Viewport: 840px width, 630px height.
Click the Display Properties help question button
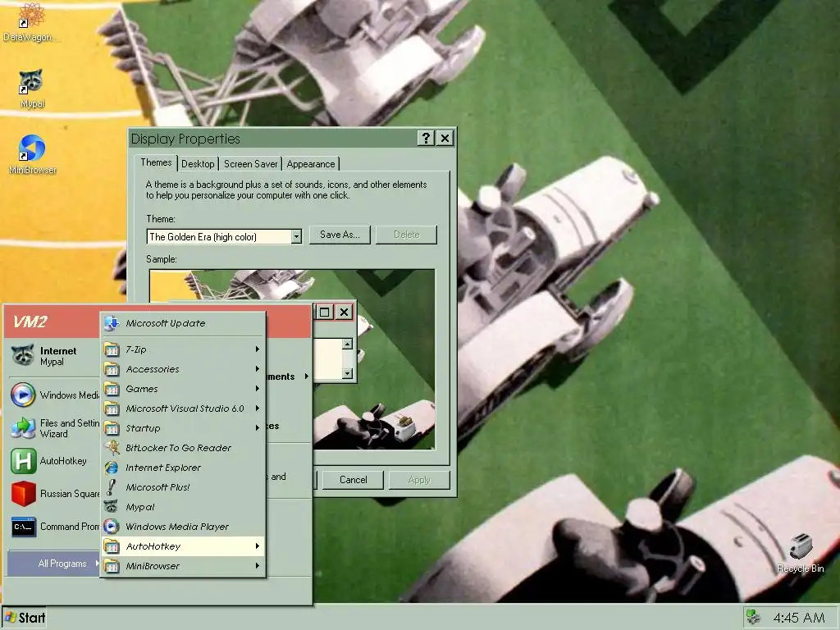[426, 139]
